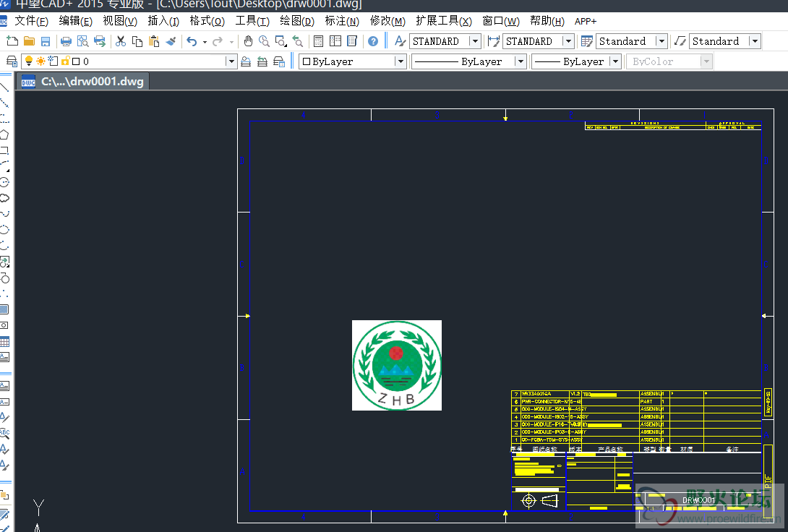Open the ByLayer color dropdown

pos(400,61)
